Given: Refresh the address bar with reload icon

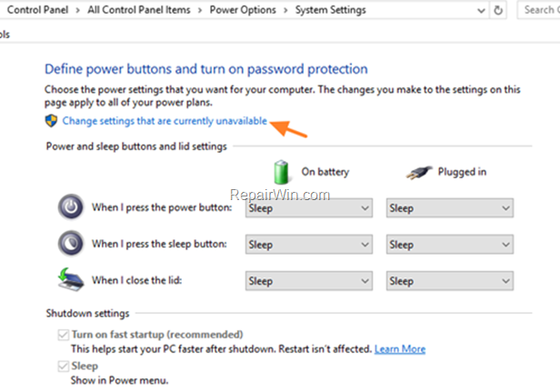Looking at the screenshot, I should click(498, 10).
